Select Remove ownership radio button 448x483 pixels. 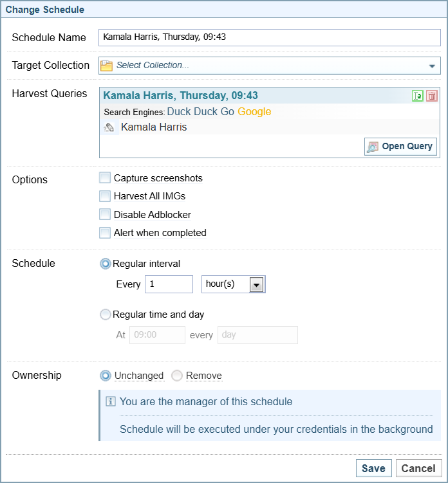point(177,376)
